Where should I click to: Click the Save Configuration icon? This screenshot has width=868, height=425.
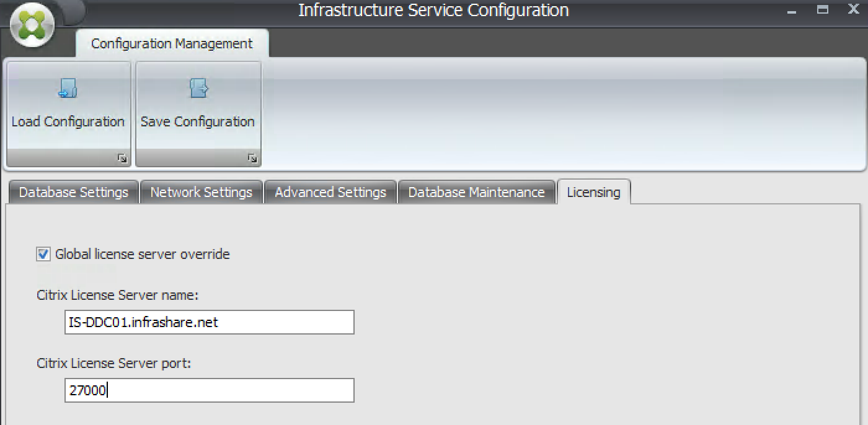click(x=198, y=89)
